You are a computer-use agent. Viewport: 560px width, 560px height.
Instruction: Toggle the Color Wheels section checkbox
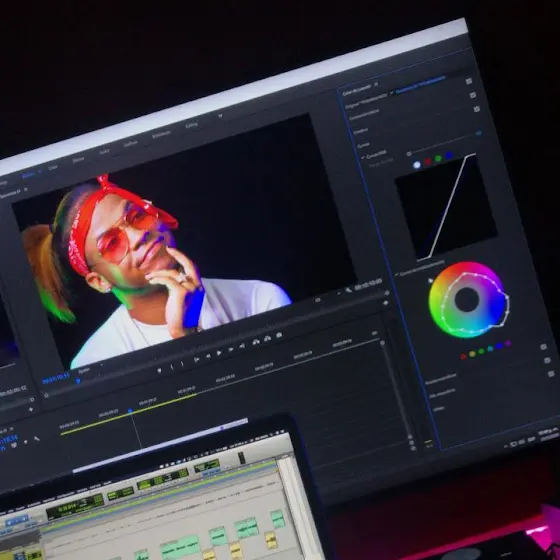point(543,347)
